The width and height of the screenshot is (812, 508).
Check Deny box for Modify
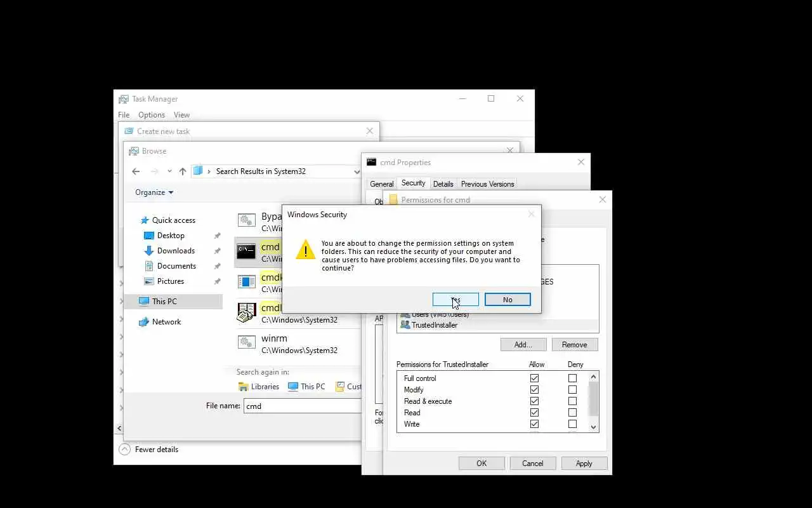[x=572, y=390]
